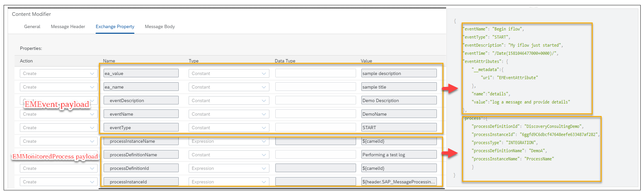Open Type dropdown for eventName row

229,114
